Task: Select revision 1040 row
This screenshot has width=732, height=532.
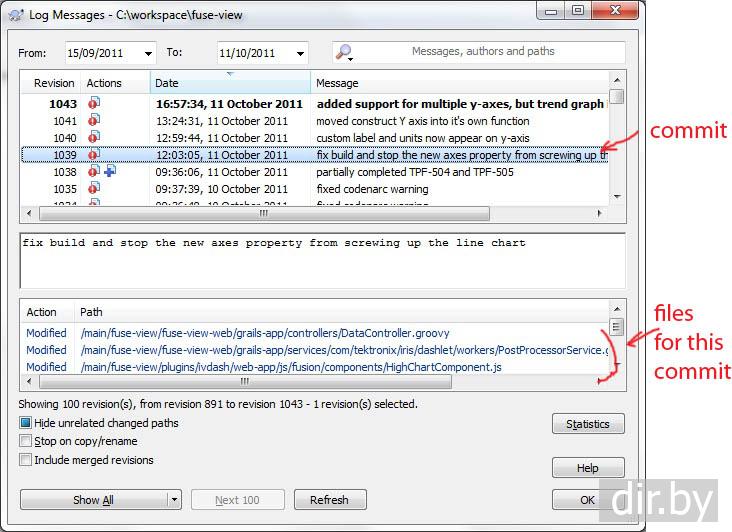Action: (x=314, y=138)
